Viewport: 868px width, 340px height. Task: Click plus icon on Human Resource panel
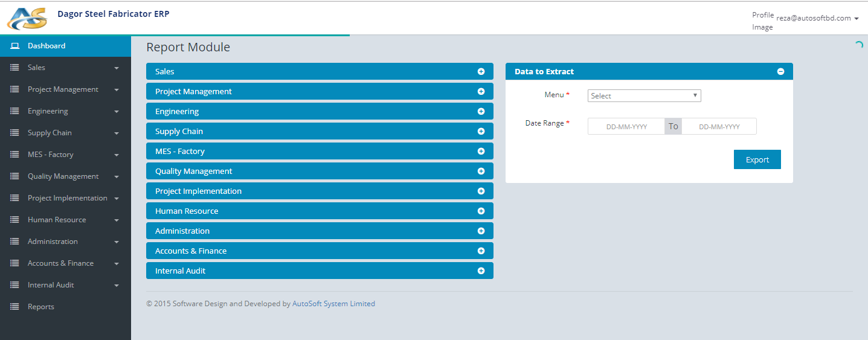click(481, 211)
